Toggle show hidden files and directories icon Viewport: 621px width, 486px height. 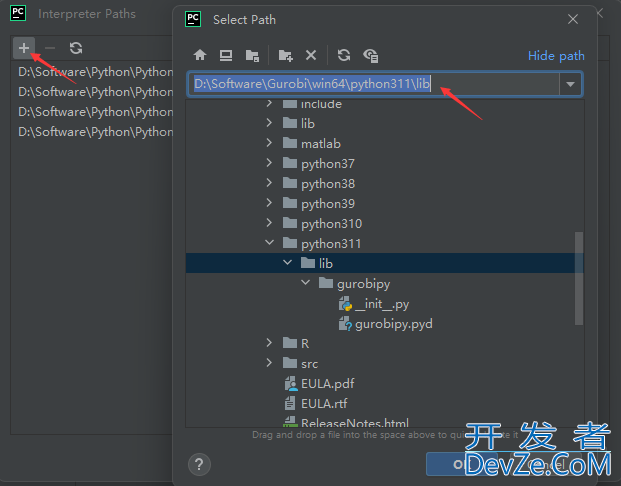point(371,55)
